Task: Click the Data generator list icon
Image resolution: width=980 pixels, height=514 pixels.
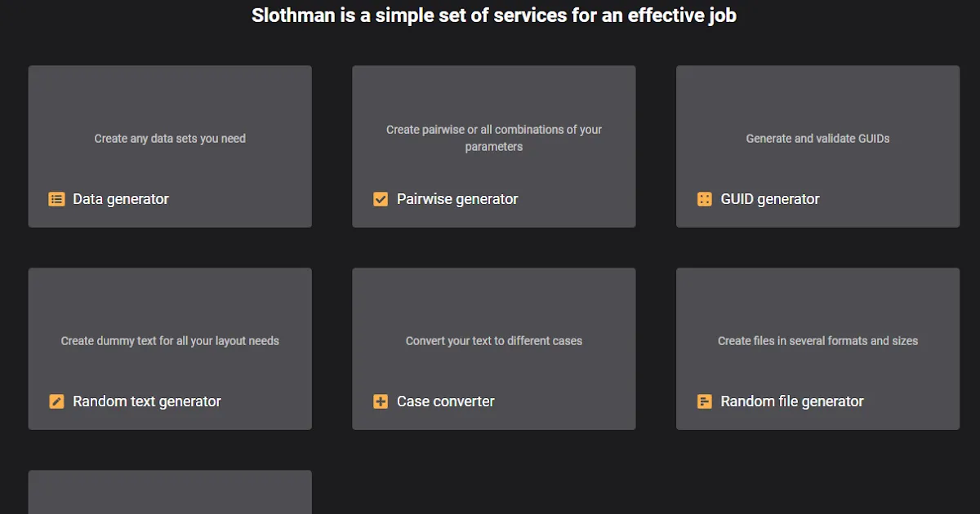Action: tap(56, 199)
